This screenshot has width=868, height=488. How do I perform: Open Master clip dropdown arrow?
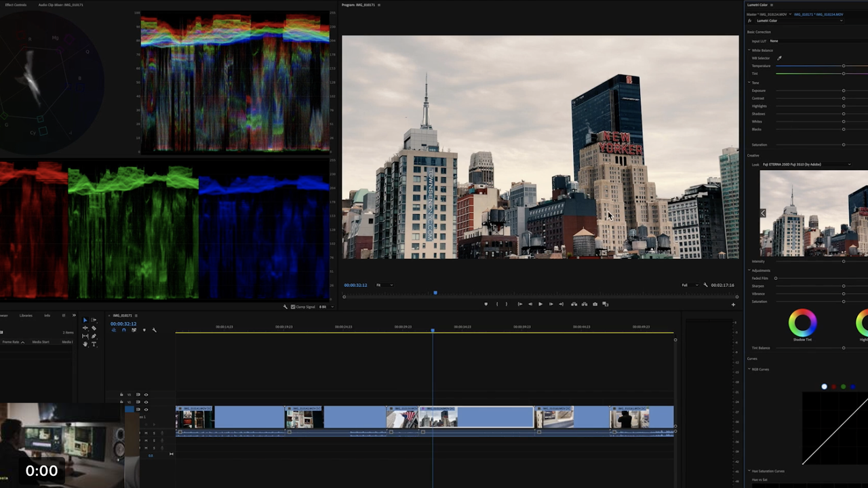click(790, 14)
